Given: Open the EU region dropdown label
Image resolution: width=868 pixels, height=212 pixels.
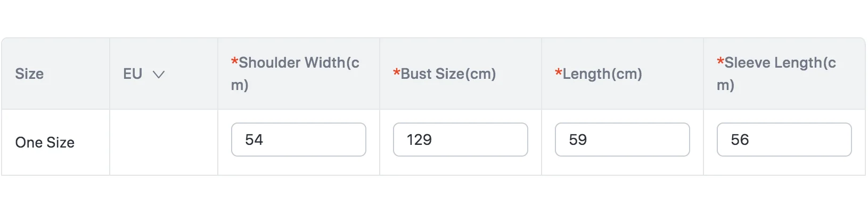Looking at the screenshot, I should point(133,74).
